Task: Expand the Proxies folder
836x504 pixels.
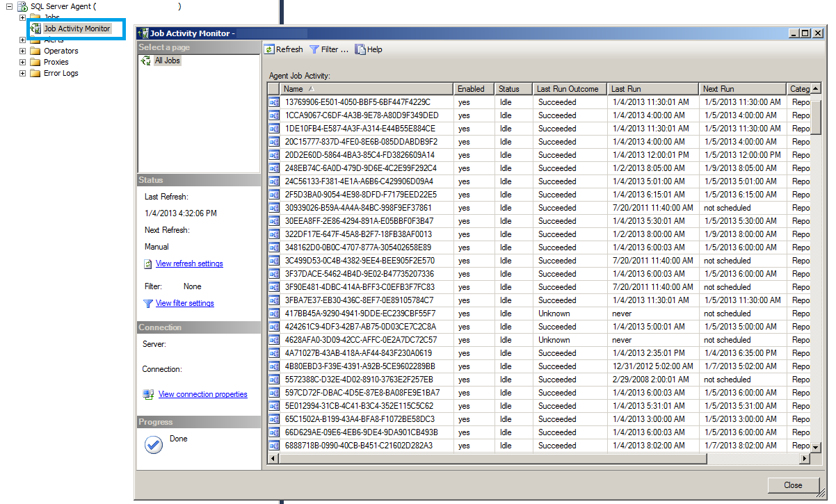Action: coord(22,62)
